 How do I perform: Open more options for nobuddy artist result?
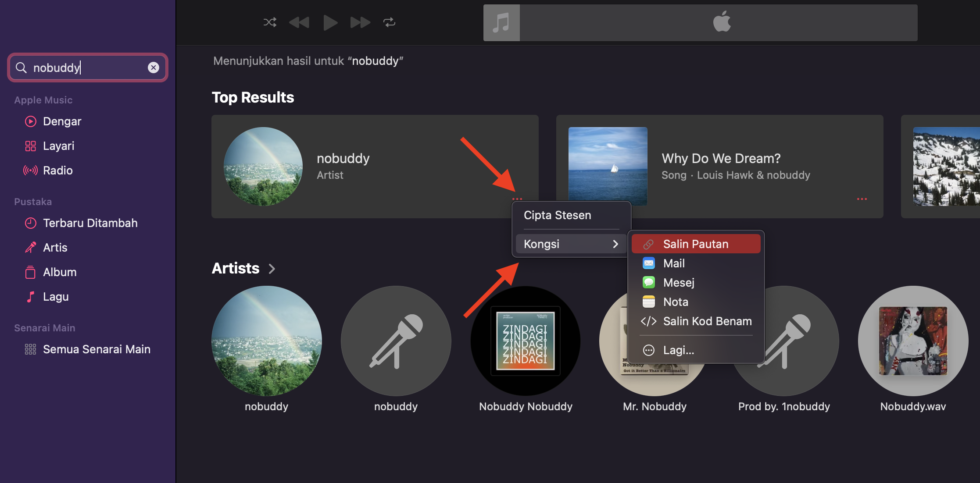point(517,199)
